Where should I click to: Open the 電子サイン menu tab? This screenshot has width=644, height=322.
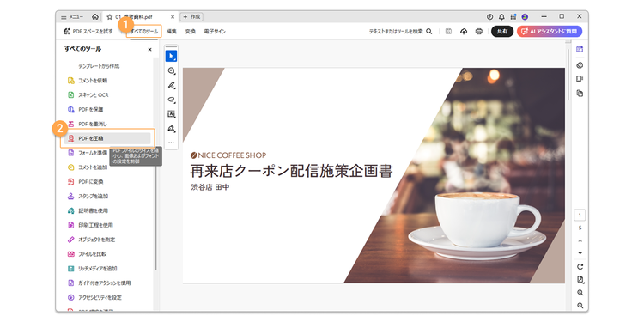(x=215, y=31)
